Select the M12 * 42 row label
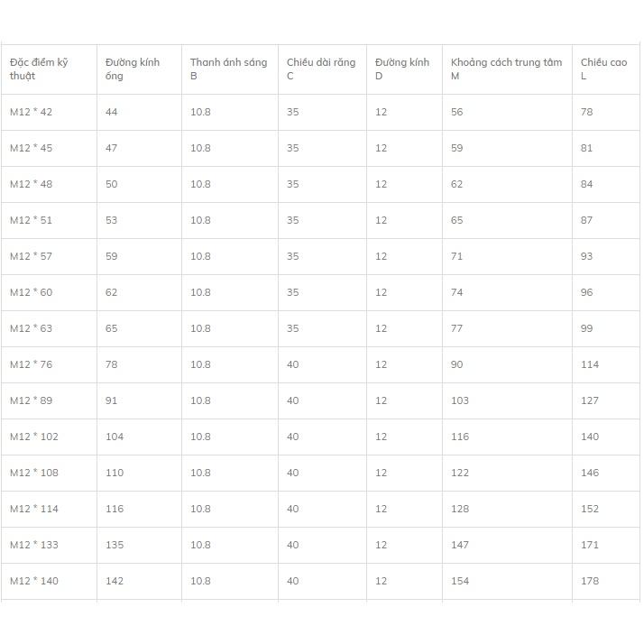The height and width of the screenshot is (644, 644). 32,112
